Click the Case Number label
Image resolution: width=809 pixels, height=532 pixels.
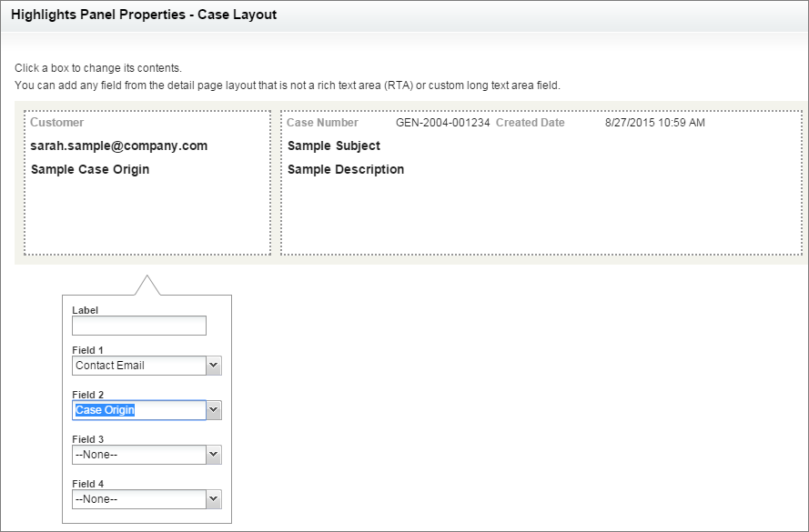[322, 123]
